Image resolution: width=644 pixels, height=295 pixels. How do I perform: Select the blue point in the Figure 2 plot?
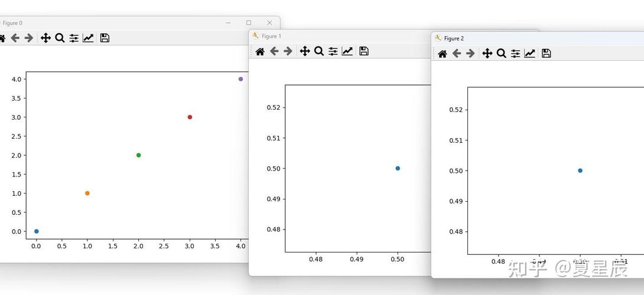coord(580,171)
